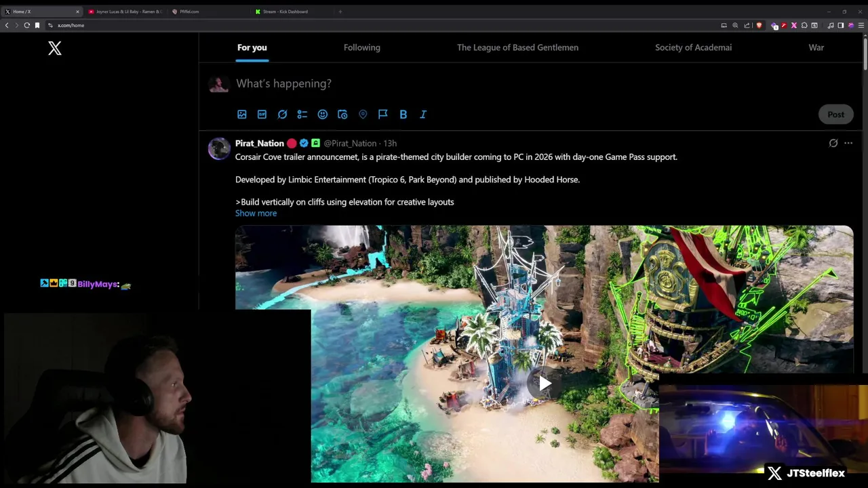868x488 pixels.
Task: Open The League of Based Gentlemen tab
Action: coord(517,47)
